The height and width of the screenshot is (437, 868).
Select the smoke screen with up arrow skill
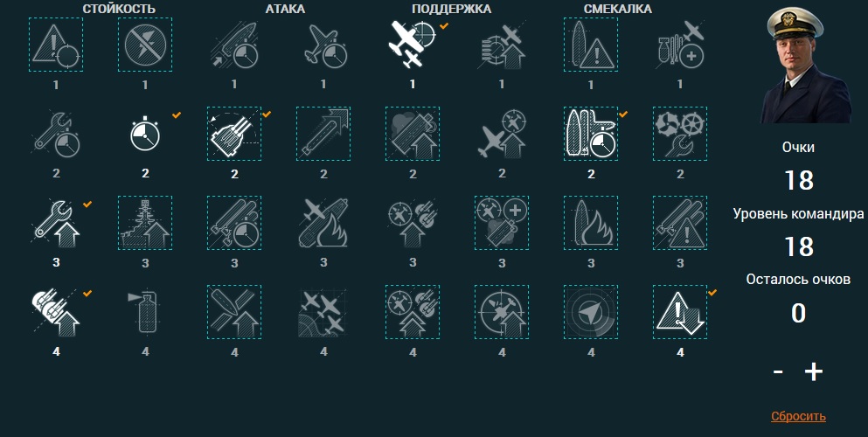(x=413, y=134)
